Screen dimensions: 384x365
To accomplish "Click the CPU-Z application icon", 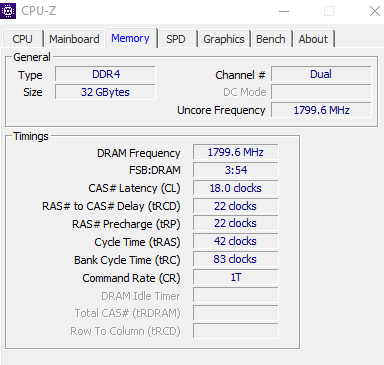I will tap(8, 11).
